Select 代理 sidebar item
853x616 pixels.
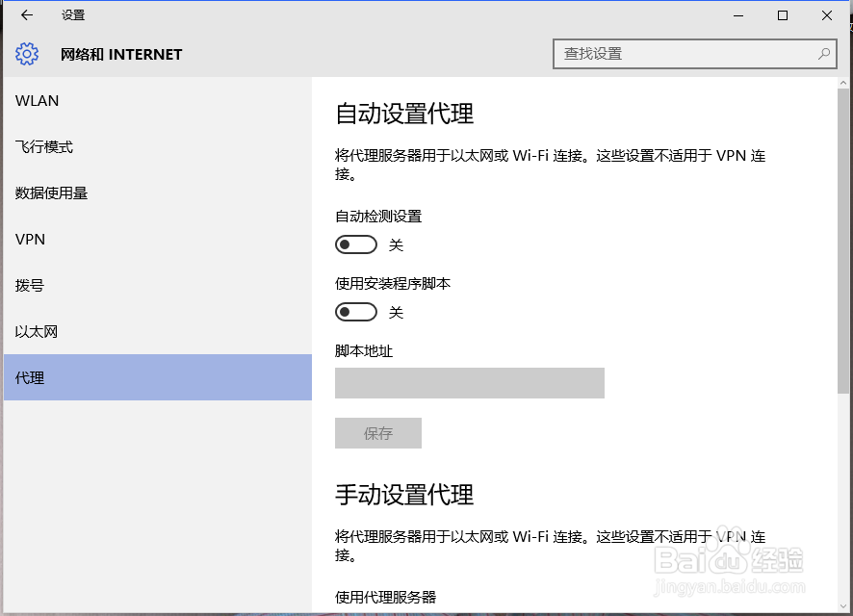click(x=158, y=377)
